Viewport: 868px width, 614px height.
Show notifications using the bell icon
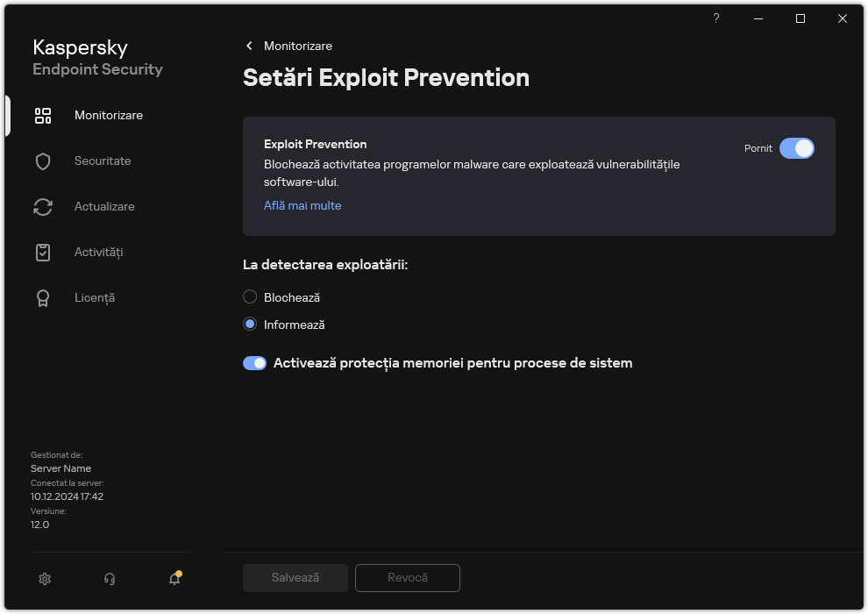click(174, 578)
